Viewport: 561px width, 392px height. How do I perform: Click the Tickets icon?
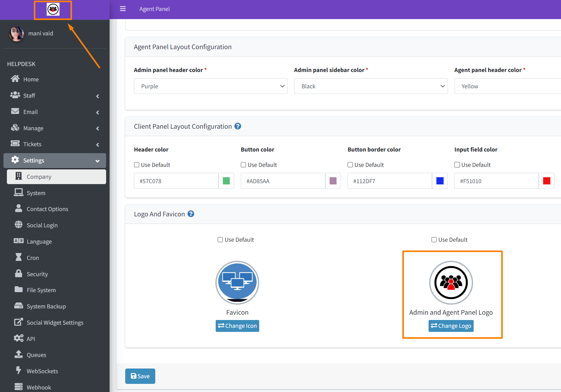(15, 144)
